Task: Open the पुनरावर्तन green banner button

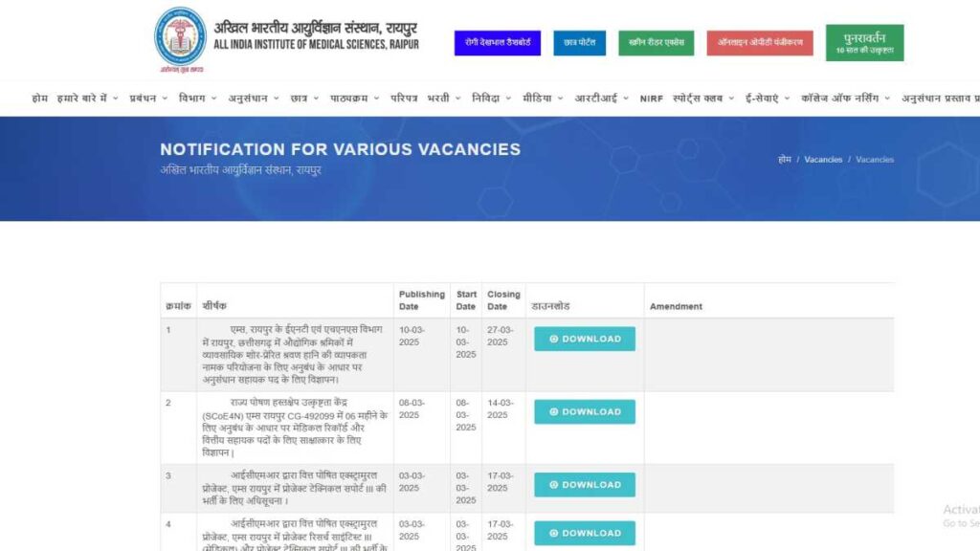Action: click(x=864, y=42)
